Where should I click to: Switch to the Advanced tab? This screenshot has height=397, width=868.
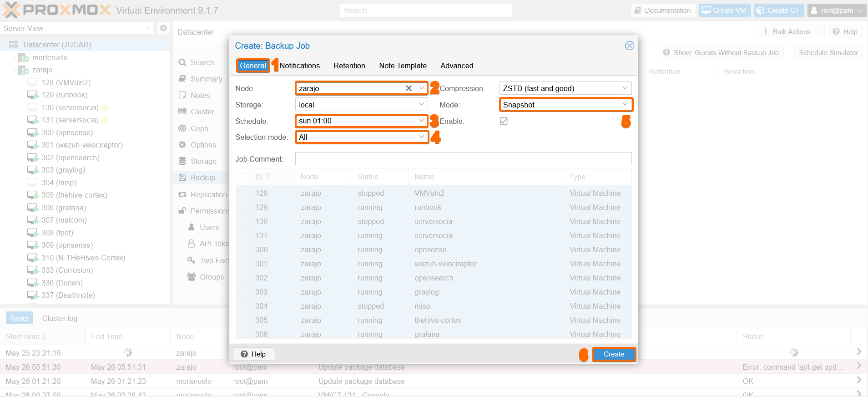pyautogui.click(x=457, y=66)
